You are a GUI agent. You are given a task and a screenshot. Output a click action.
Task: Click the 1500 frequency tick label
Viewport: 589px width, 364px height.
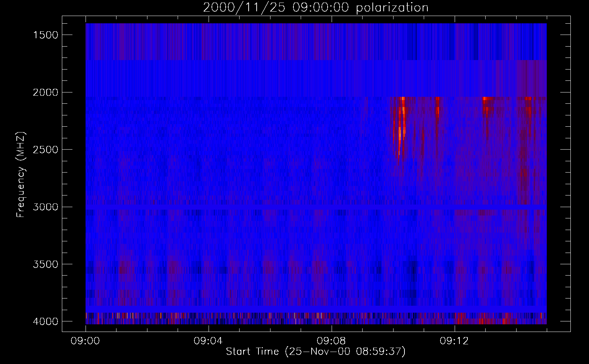[x=46, y=35]
